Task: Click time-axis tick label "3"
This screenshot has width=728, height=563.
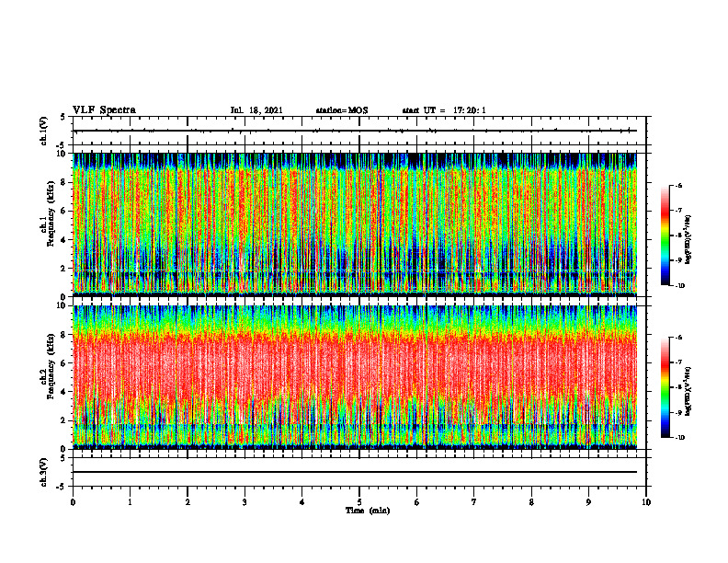Action: tap(245, 502)
